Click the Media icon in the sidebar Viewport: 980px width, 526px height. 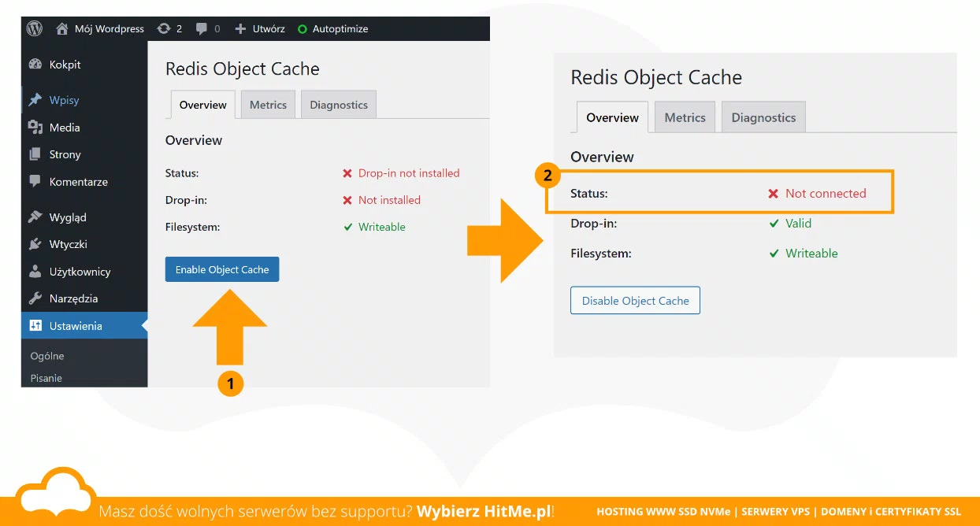tap(35, 127)
